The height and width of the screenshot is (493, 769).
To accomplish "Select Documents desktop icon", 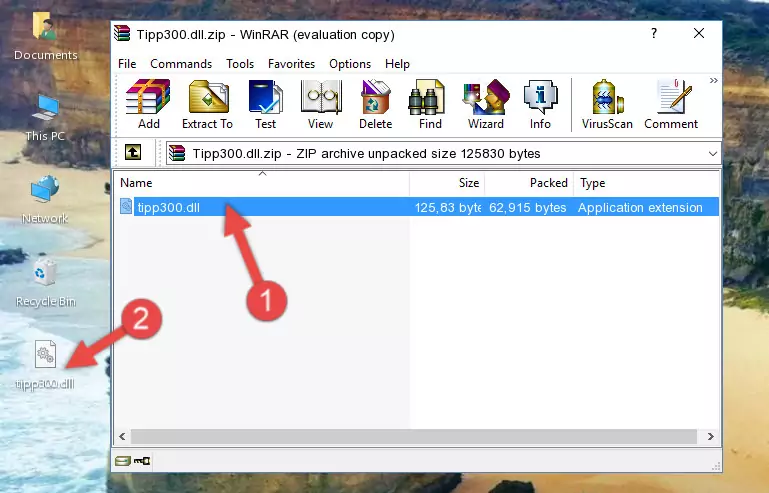I will (x=45, y=36).
